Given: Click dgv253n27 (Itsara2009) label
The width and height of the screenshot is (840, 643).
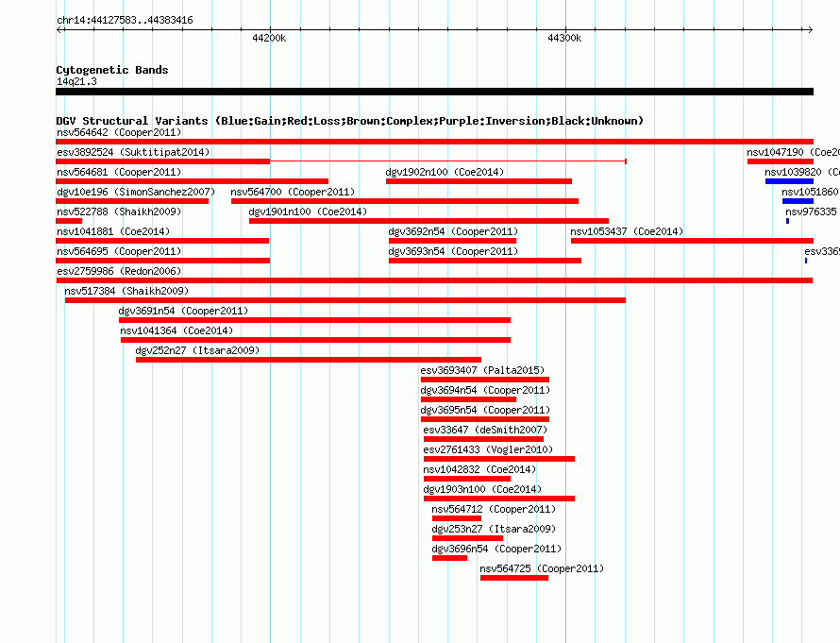Looking at the screenshot, I should 494,529.
